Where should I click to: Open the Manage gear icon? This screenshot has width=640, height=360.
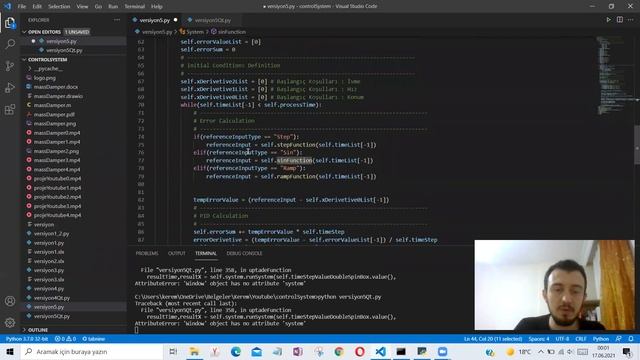pos(10,322)
